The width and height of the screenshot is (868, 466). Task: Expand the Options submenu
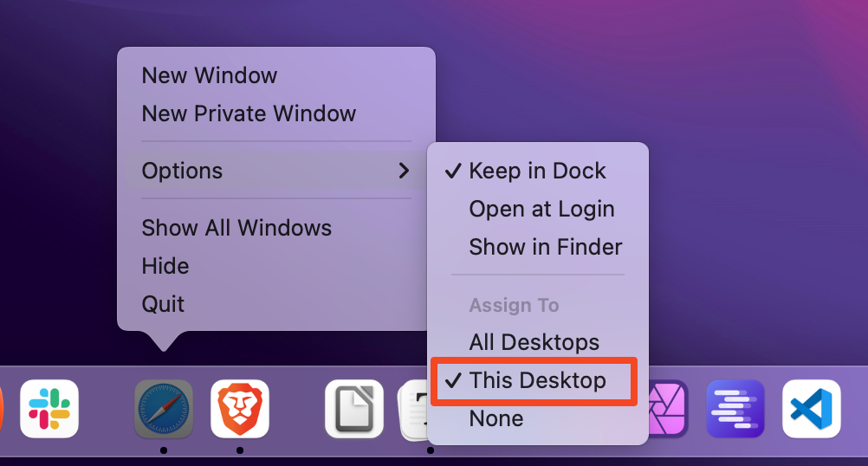(x=275, y=171)
